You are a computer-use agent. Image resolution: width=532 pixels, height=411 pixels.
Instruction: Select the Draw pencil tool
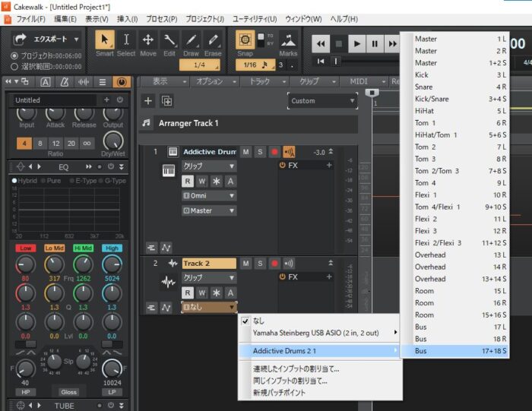191,40
